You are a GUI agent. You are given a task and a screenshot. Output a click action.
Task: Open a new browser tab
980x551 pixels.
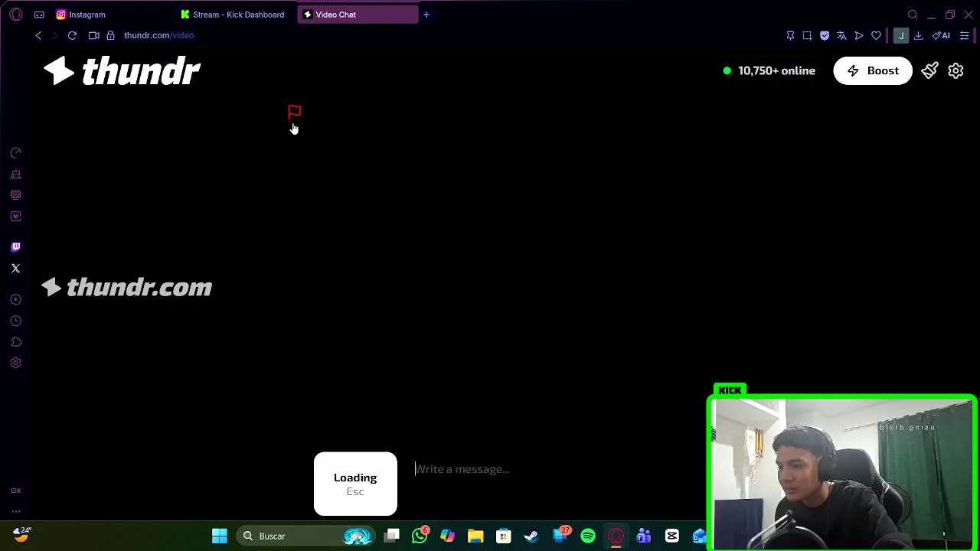(426, 15)
